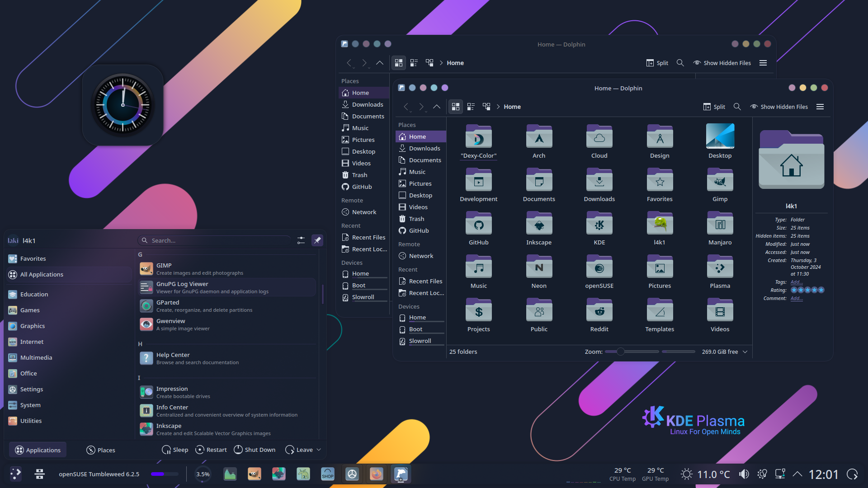The image size is (868, 488).
Task: Select Graphics category in launcher
Action: pos(70,326)
